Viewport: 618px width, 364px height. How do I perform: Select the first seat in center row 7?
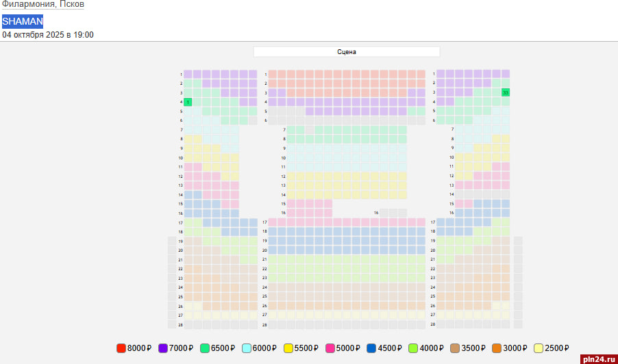coord(291,130)
